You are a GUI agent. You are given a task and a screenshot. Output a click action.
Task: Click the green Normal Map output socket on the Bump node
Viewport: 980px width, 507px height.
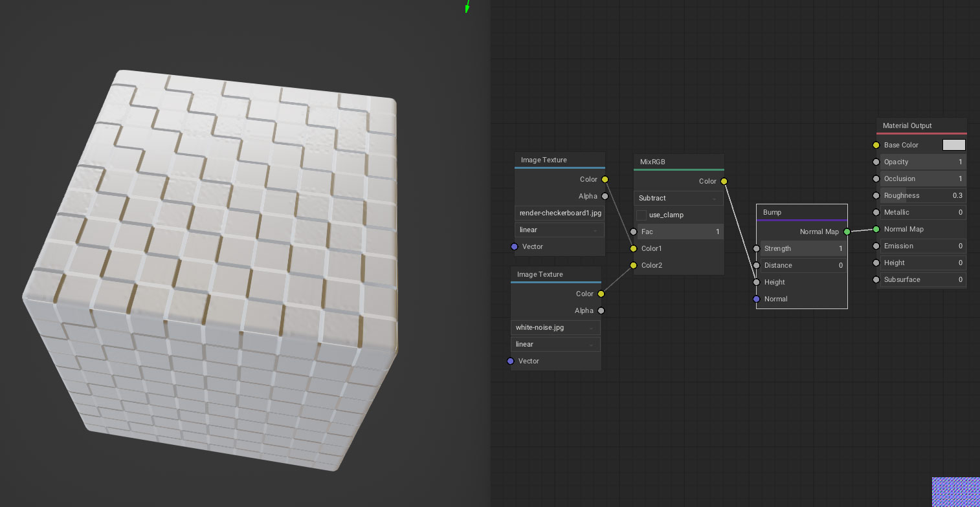(x=847, y=231)
